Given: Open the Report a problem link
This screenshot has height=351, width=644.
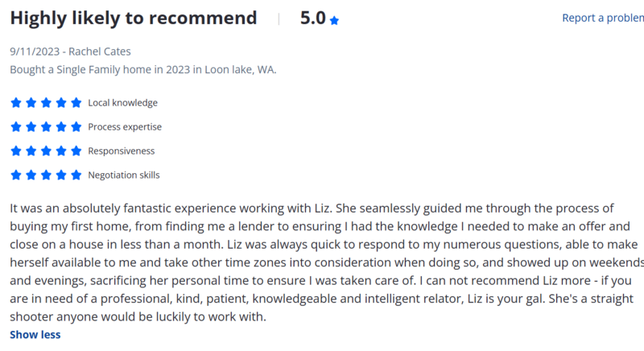Looking at the screenshot, I should click(602, 19).
